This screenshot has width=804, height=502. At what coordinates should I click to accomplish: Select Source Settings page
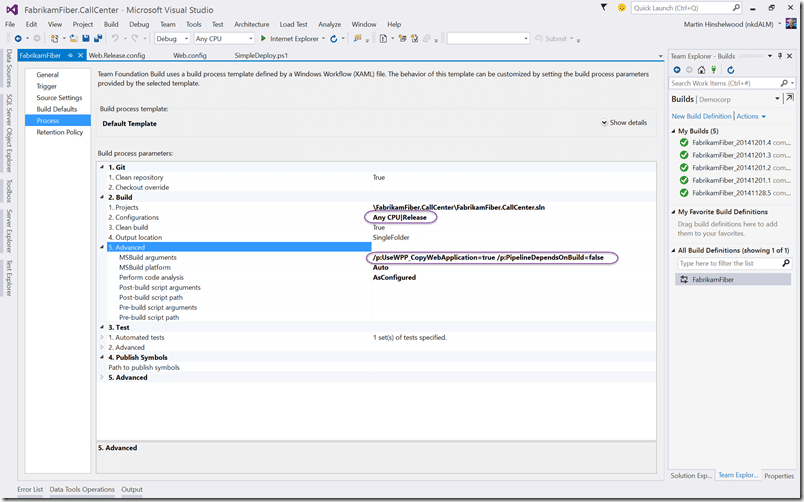click(x=59, y=97)
